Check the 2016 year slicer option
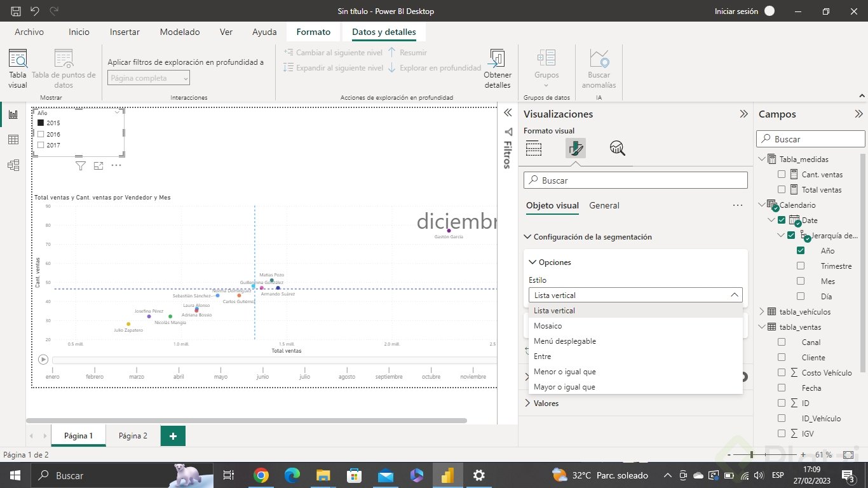 pos(41,134)
